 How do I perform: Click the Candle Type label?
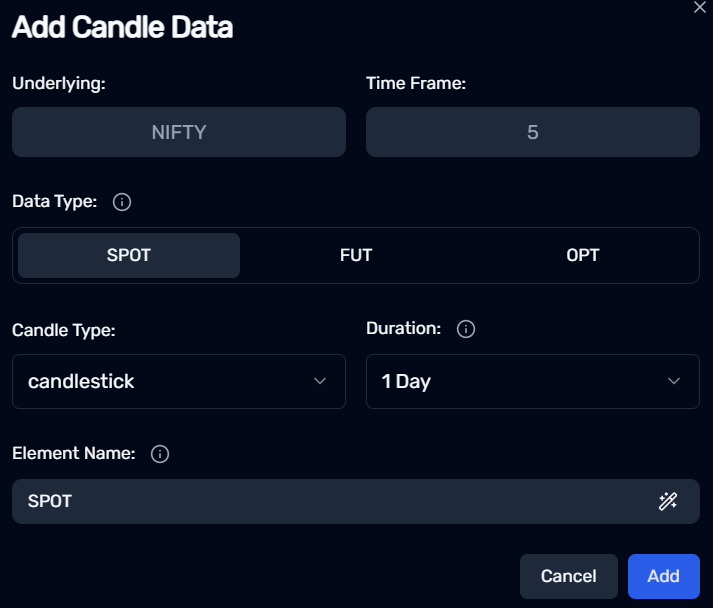pos(64,331)
